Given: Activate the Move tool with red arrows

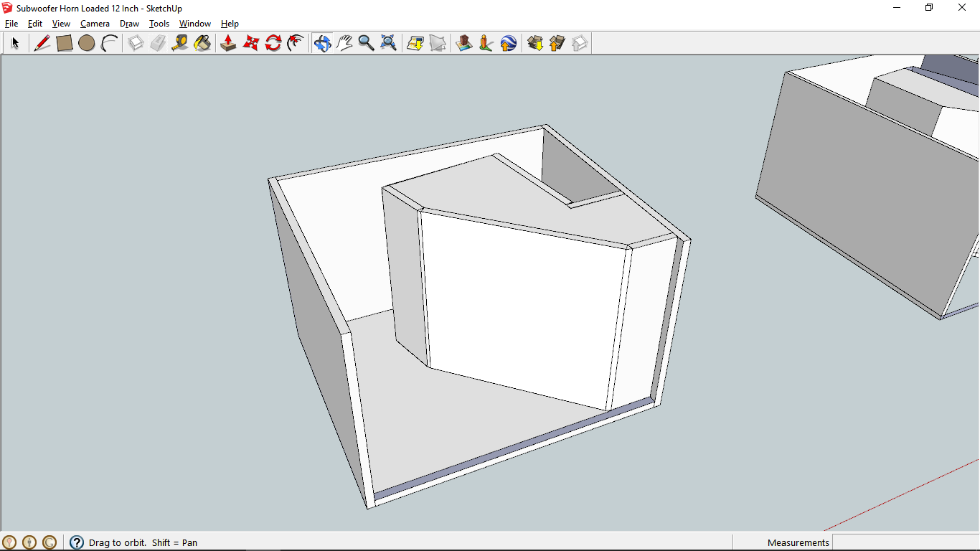Looking at the screenshot, I should point(250,43).
